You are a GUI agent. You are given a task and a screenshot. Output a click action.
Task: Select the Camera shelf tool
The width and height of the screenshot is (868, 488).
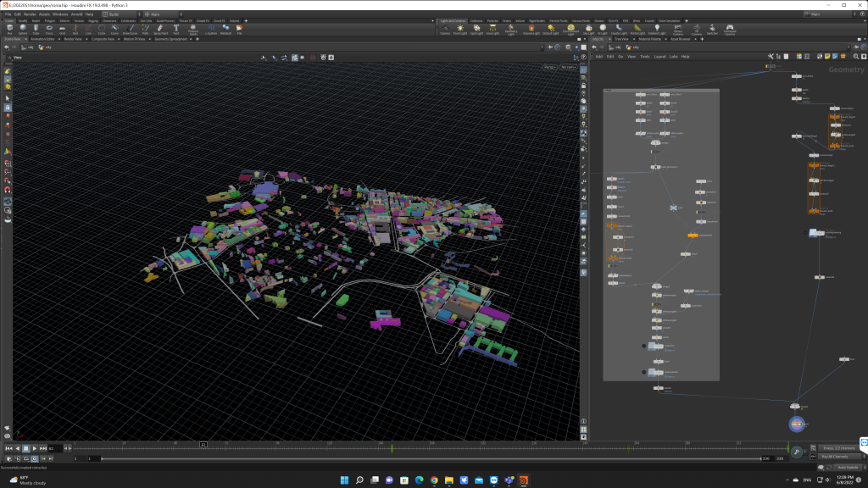coord(445,30)
